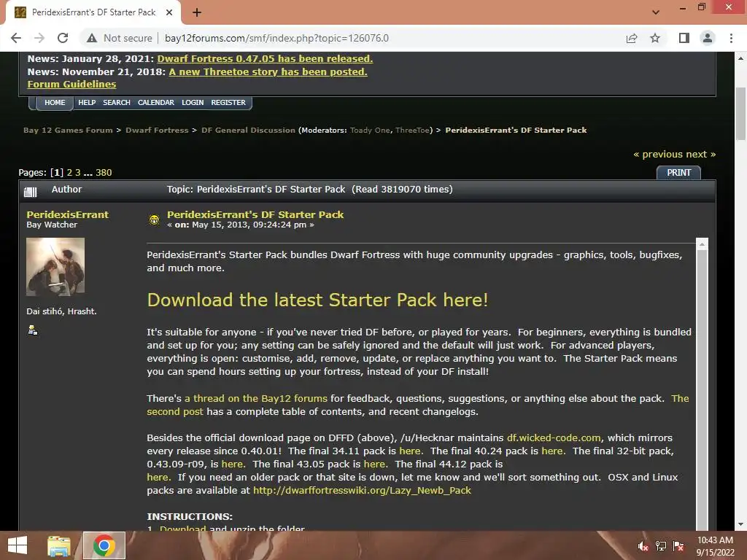This screenshot has width=747, height=560.
Task: Switch to Chrome in the taskbar
Action: pyautogui.click(x=104, y=545)
